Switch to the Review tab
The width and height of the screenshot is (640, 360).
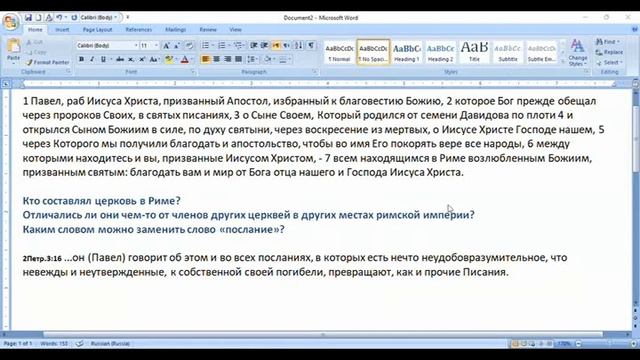208,30
